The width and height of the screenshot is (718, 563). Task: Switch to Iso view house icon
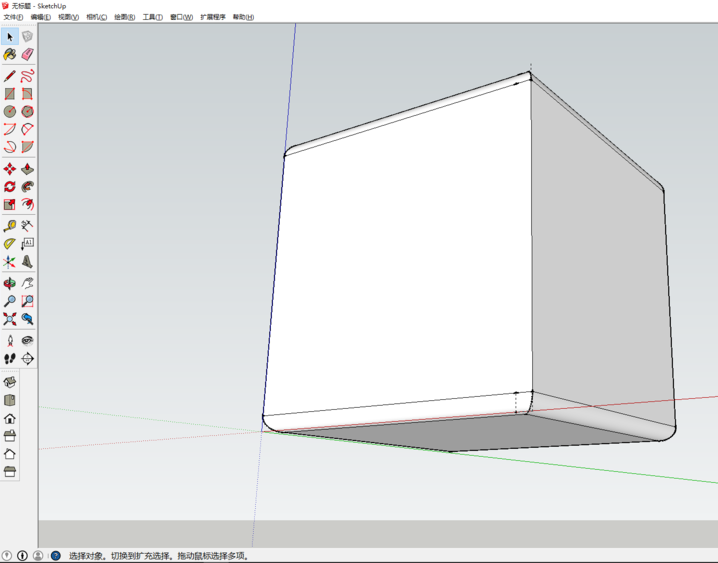[10, 381]
